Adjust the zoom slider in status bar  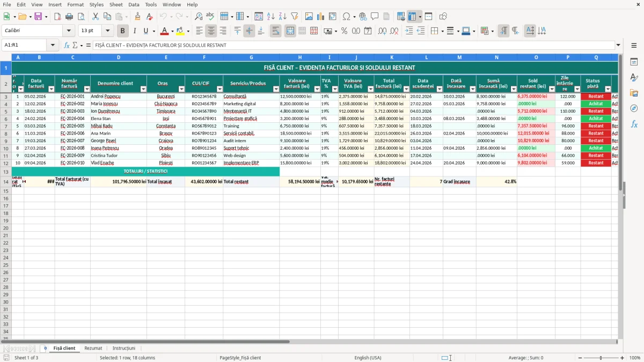[601, 358]
